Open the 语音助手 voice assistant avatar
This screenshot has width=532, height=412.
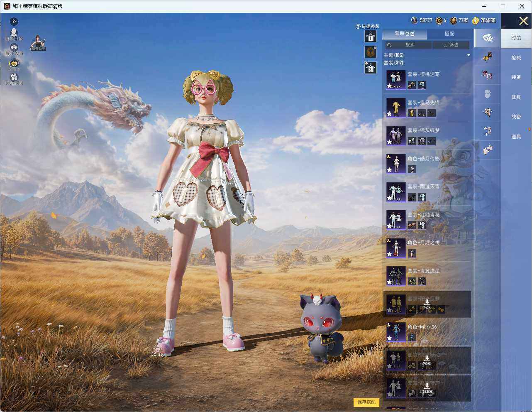click(38, 43)
